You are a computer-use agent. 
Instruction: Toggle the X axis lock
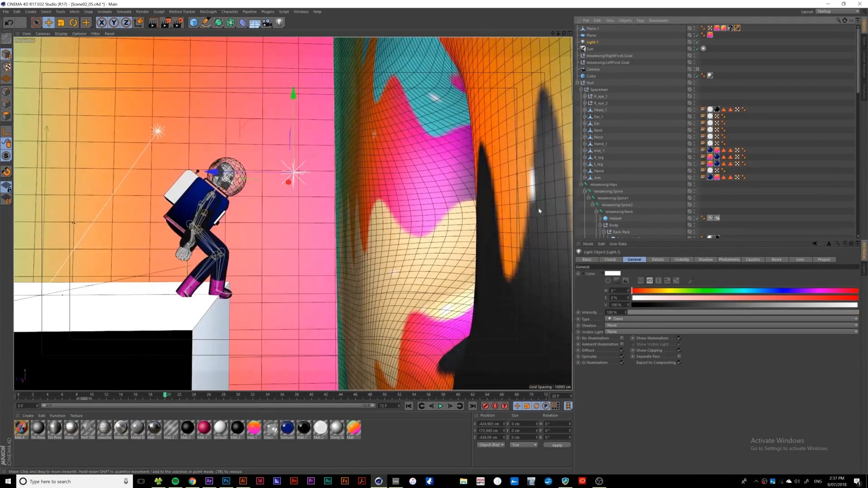pyautogui.click(x=102, y=23)
